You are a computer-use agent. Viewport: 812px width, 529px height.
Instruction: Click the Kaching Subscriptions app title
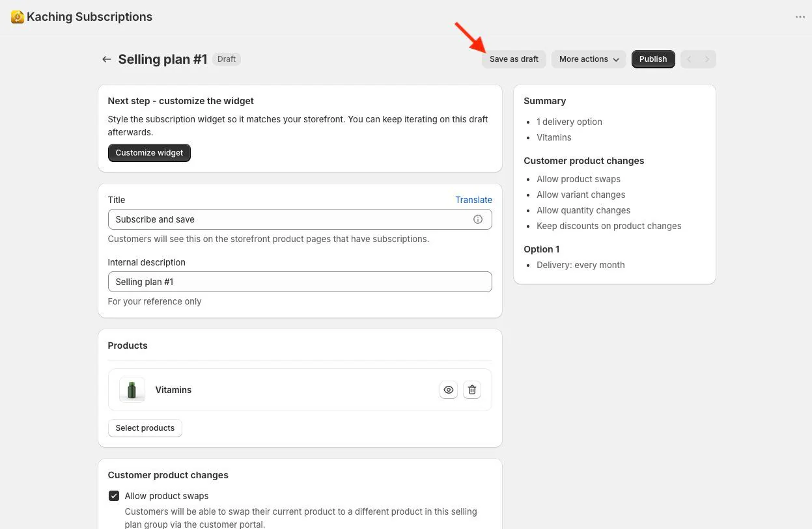click(90, 17)
